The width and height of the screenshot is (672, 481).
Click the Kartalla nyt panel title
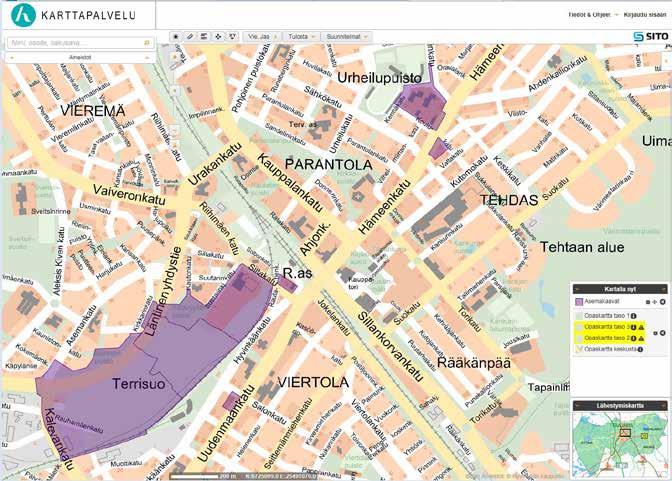[620, 289]
